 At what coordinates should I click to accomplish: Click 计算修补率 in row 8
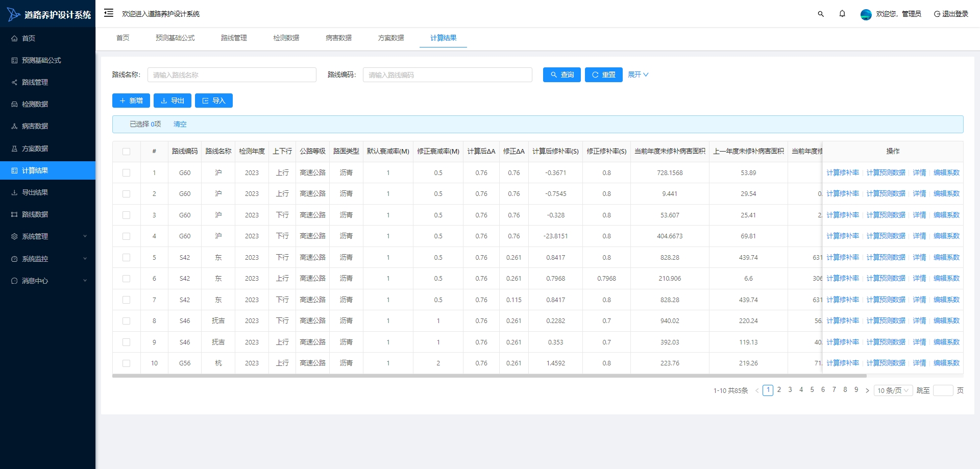(x=843, y=321)
